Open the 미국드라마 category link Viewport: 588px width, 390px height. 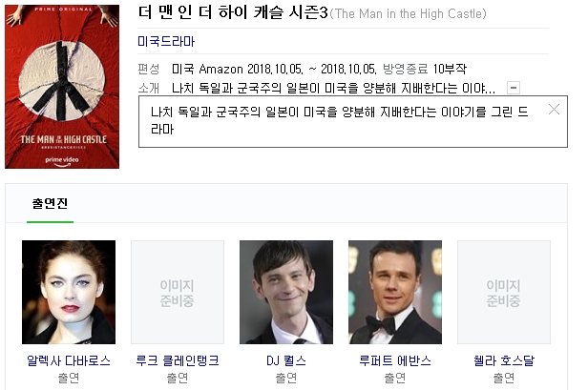[x=166, y=41]
